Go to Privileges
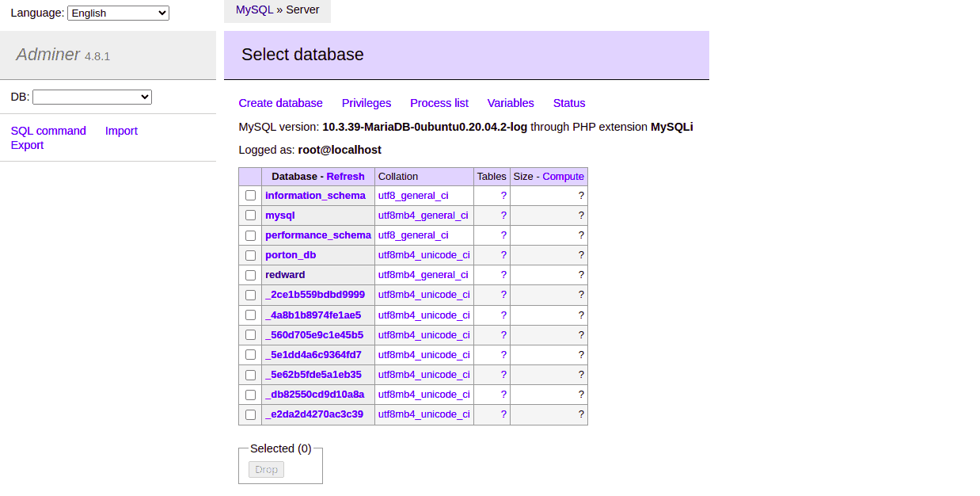980x496 pixels. (x=367, y=103)
